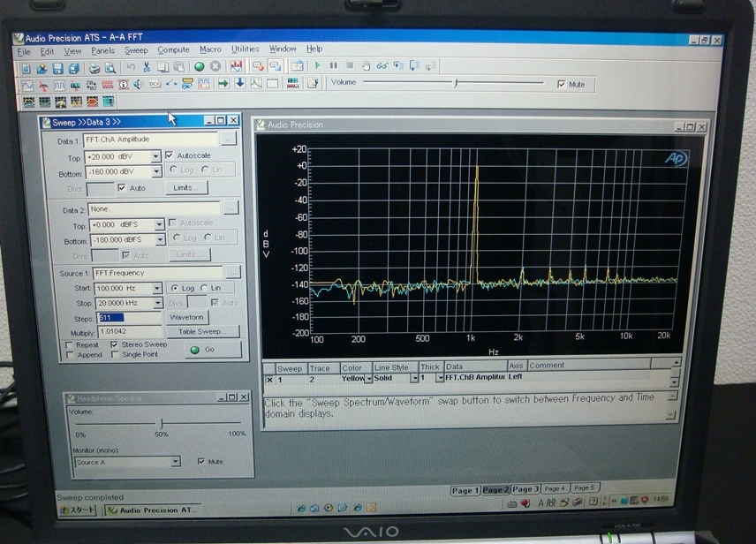Open the Data 1 Bottom units dropdown
The width and height of the screenshot is (756, 544).
156,171
